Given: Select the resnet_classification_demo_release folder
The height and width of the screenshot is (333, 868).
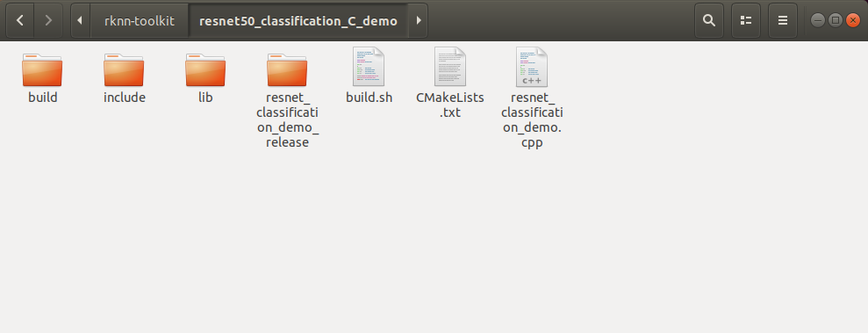Looking at the screenshot, I should (x=287, y=69).
